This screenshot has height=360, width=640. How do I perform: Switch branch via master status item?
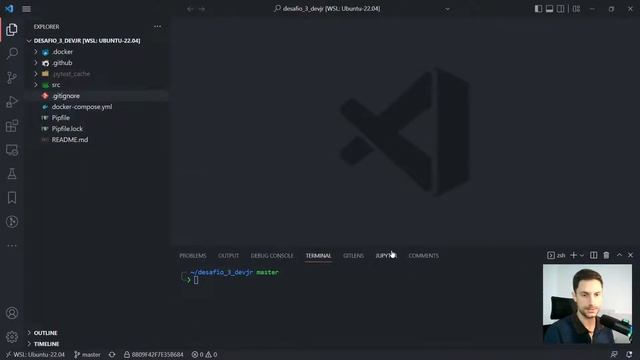point(87,355)
